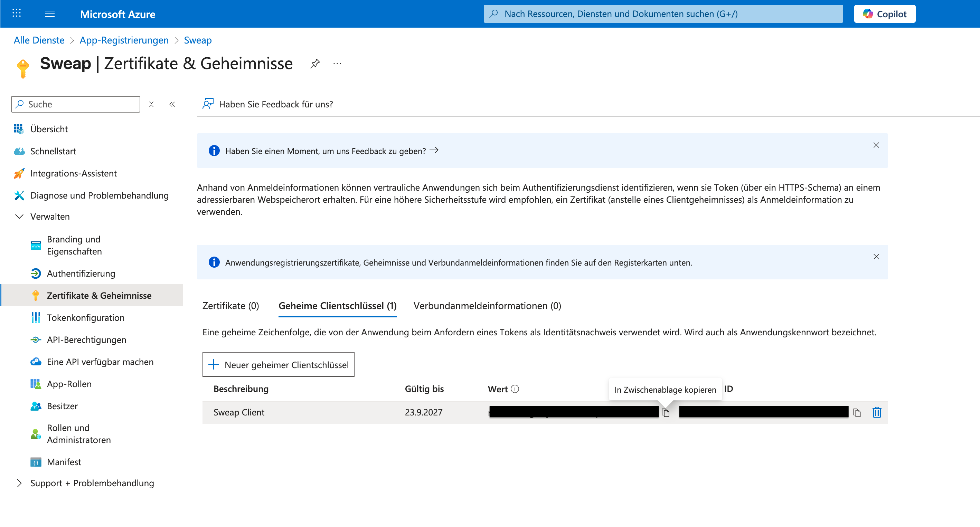Collapse the sidebar with double chevron
The width and height of the screenshot is (980, 527).
point(172,104)
